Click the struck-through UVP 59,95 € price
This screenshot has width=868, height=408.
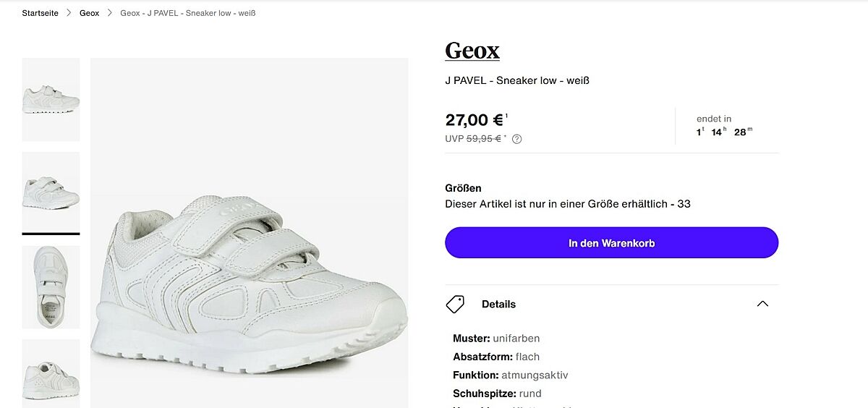click(x=483, y=139)
